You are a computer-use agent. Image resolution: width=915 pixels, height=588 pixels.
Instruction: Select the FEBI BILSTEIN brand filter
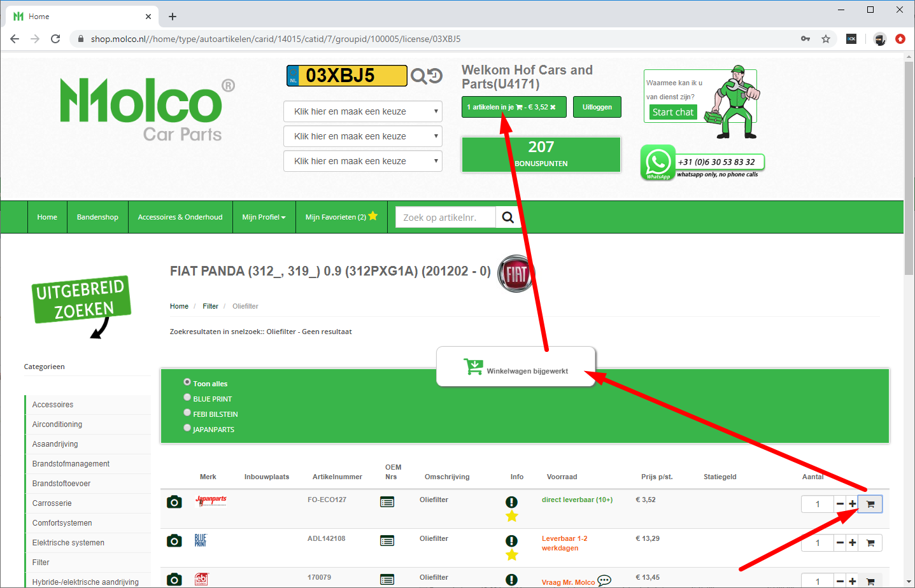coord(187,412)
